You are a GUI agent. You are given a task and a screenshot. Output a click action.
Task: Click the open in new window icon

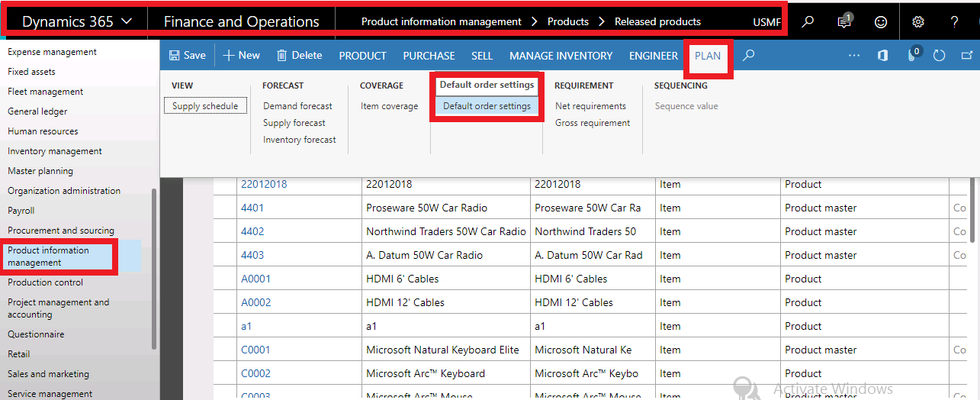point(967,56)
